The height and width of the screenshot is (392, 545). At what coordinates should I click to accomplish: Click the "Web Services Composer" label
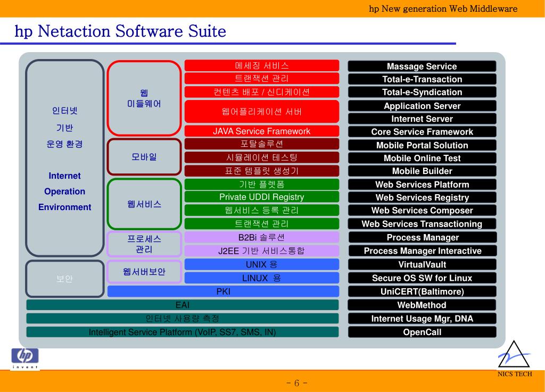coord(422,210)
